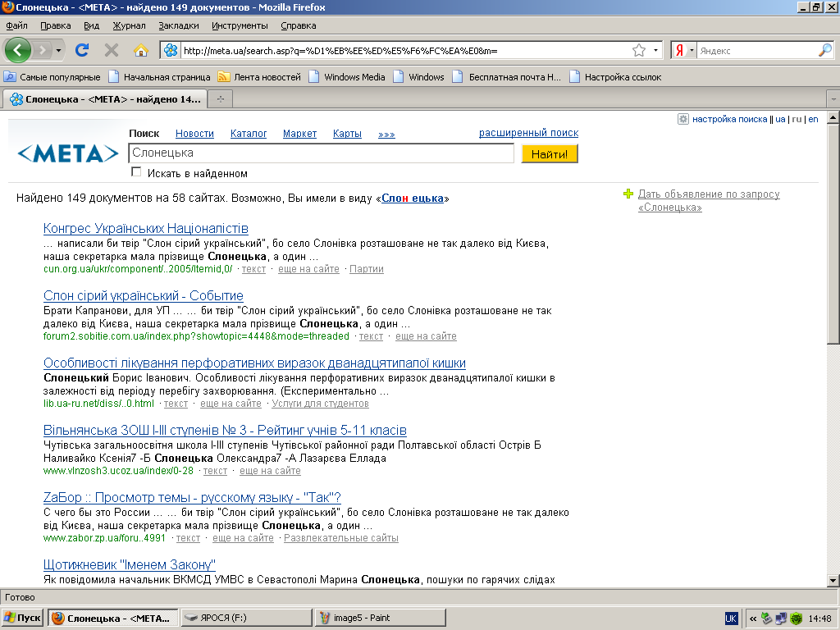Open result ZaБор Просмотр темы
This screenshot has width=840, height=630.
click(192, 498)
